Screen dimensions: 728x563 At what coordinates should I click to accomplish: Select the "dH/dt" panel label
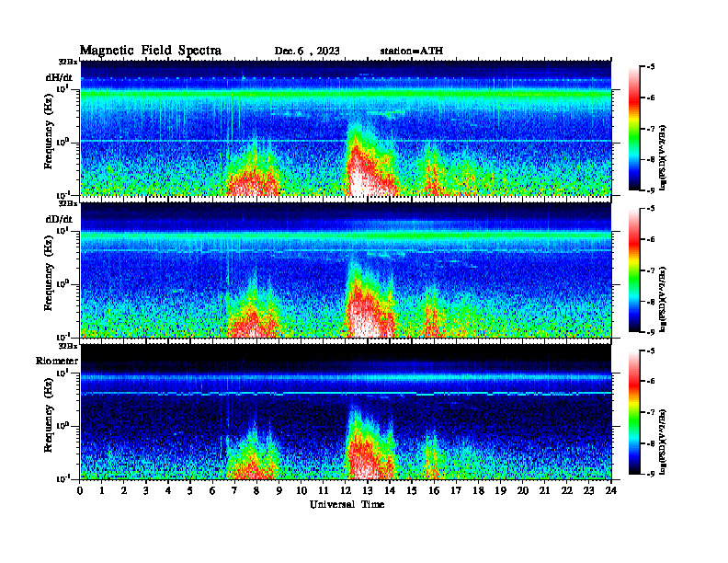[x=59, y=77]
